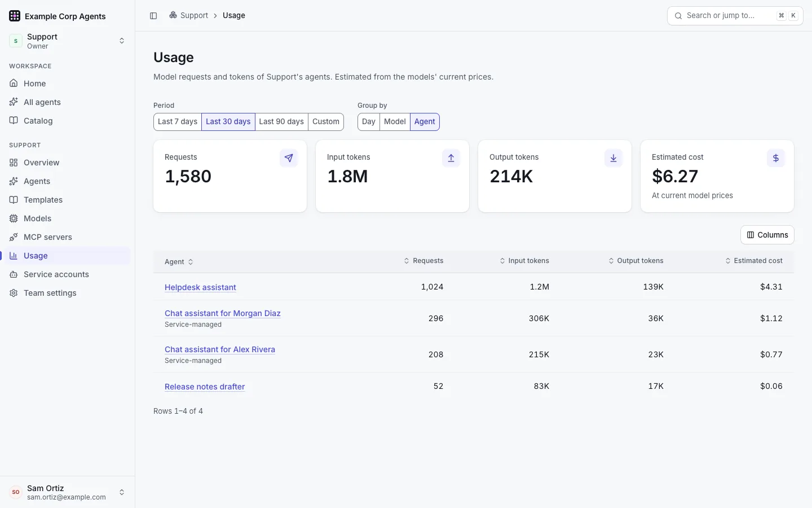Click the Home icon in the sidebar
Viewport: 812px width, 508px height.
coord(14,83)
